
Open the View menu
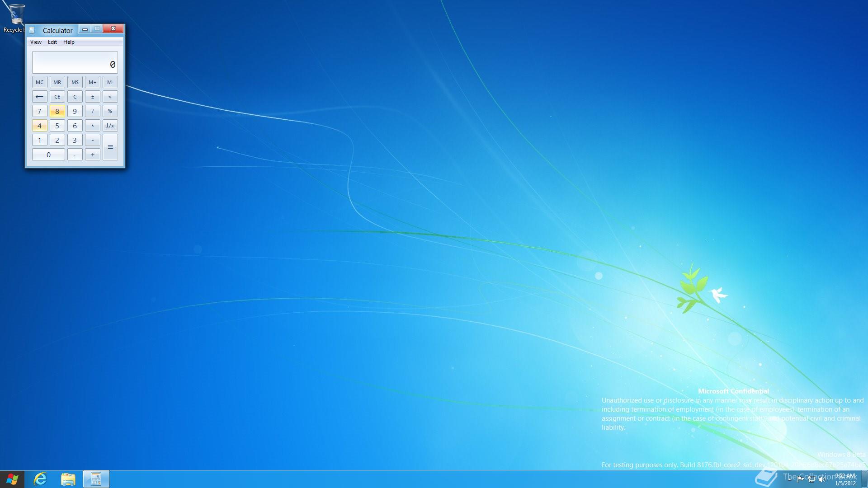(36, 42)
